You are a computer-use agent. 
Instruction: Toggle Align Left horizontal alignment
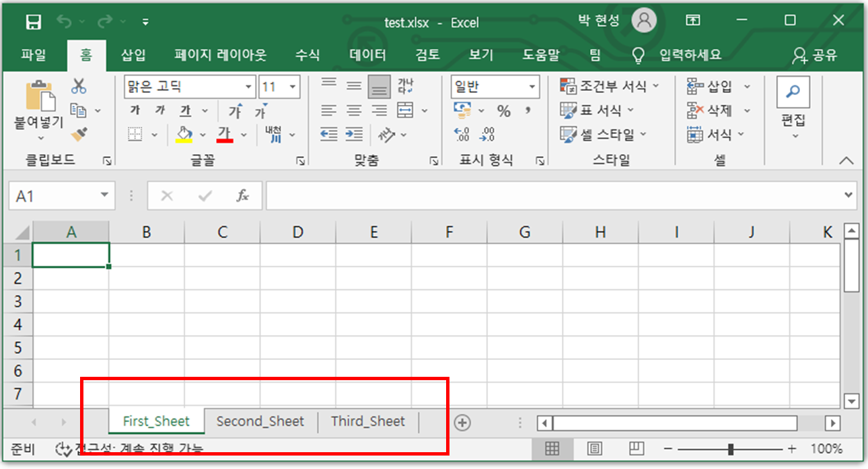coord(328,110)
